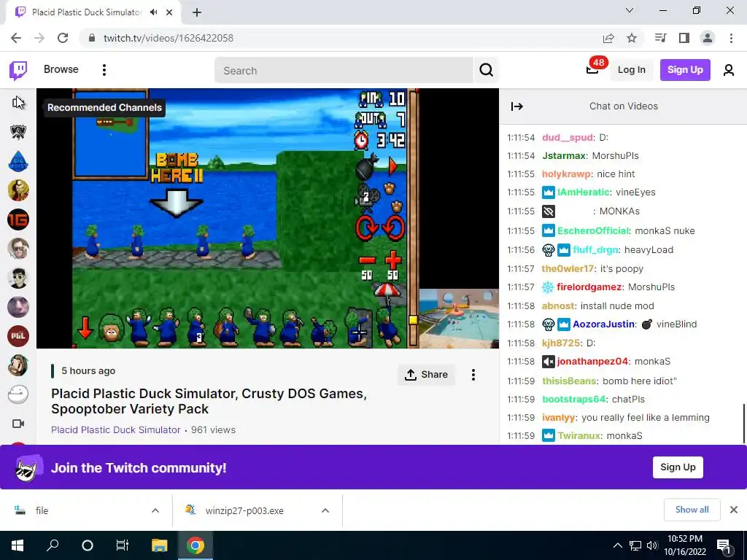Expand options for winzip27-p003.exe download

(x=325, y=510)
